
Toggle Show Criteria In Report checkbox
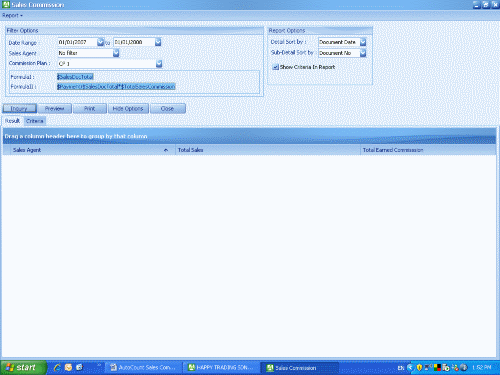[x=275, y=67]
